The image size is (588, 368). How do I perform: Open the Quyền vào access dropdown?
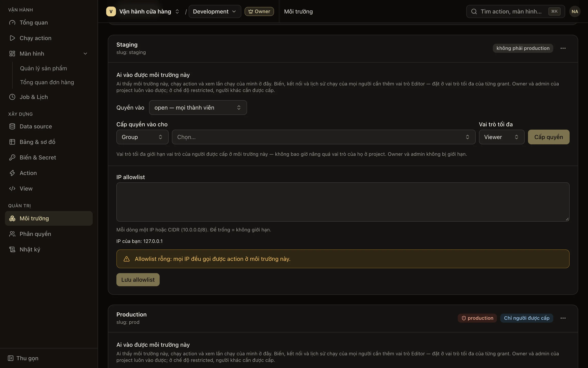[198, 108]
